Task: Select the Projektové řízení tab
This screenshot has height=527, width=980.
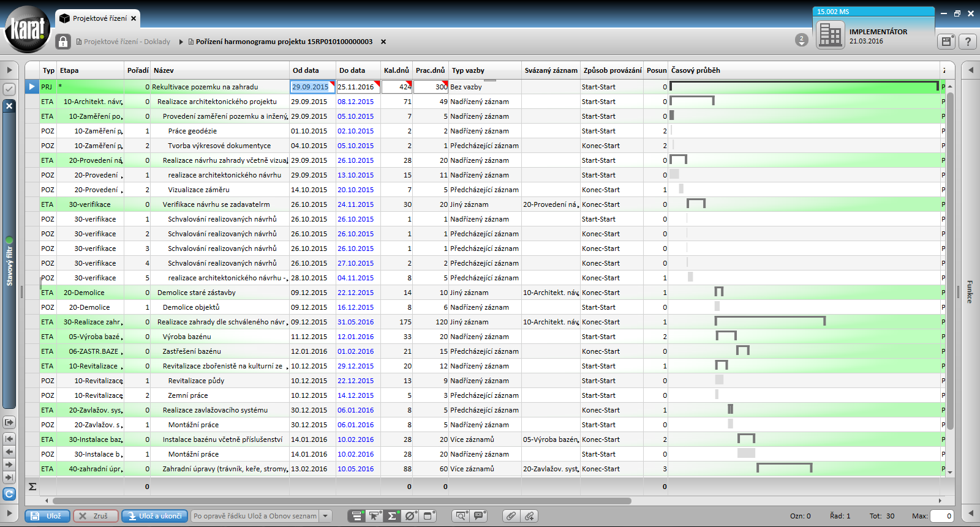Action: tap(99, 18)
